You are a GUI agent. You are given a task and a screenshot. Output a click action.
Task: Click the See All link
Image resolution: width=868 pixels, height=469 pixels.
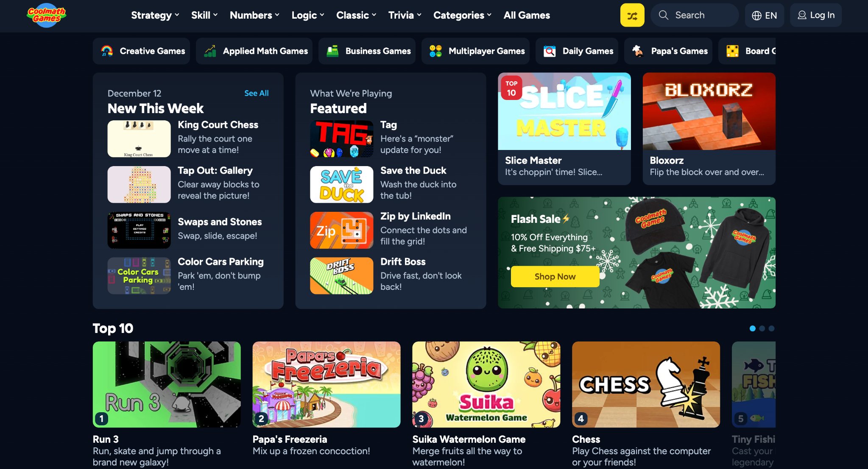click(x=256, y=93)
